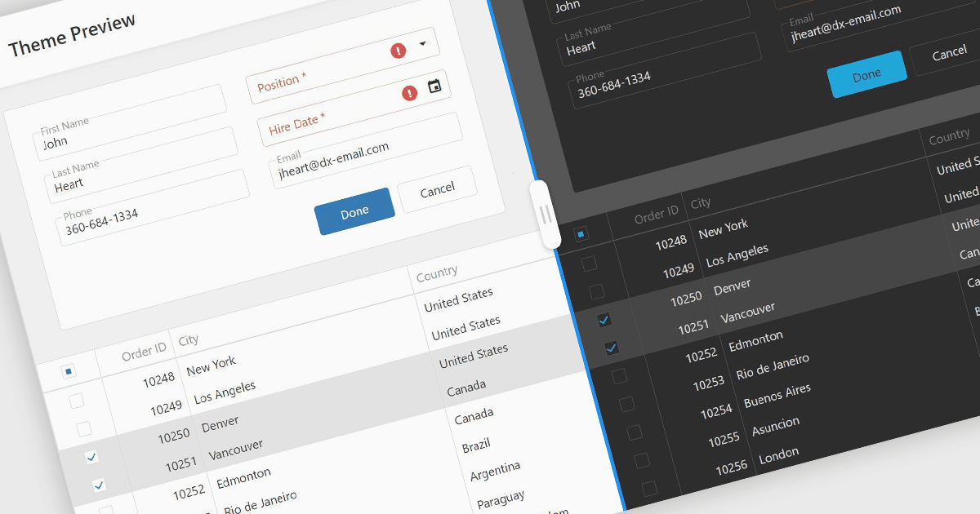
Task: Click the blue Done button in light theme
Action: [354, 211]
